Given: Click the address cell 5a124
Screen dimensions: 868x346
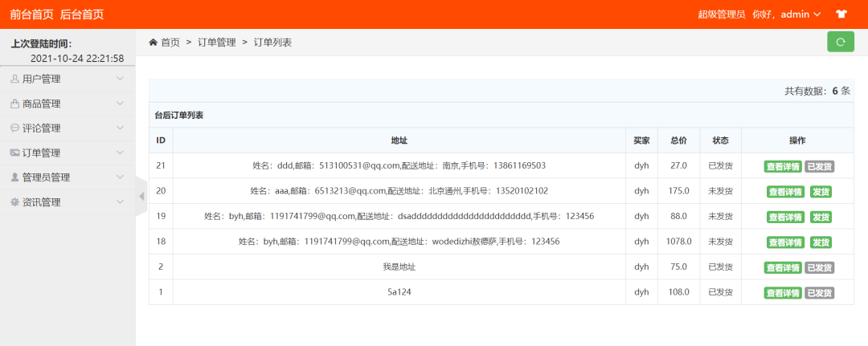Looking at the screenshot, I should click(x=399, y=292).
